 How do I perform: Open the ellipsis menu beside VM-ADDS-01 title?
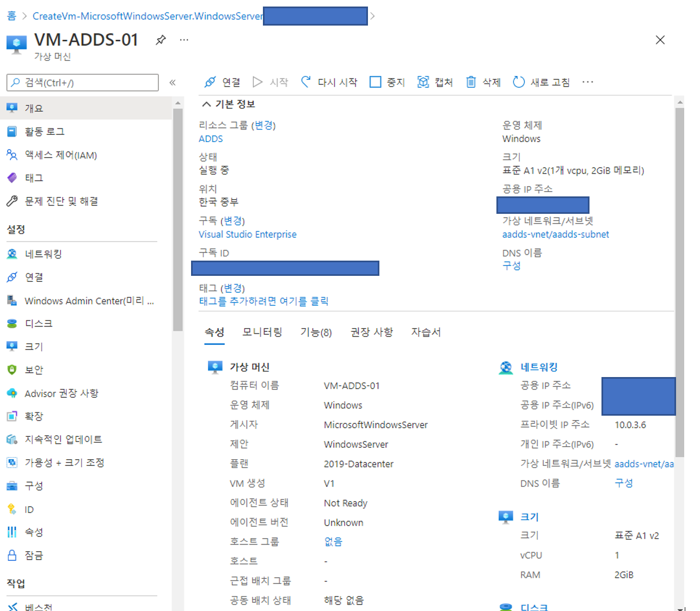(x=184, y=40)
